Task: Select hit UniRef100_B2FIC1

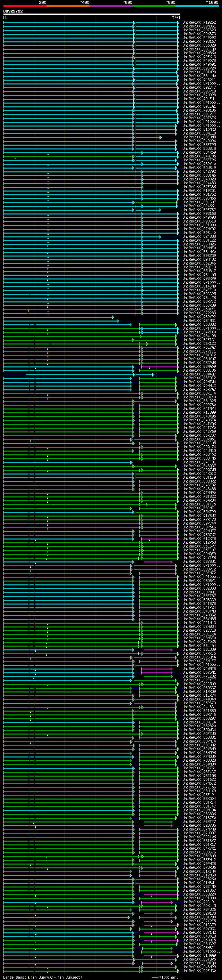Action: tap(199, 340)
